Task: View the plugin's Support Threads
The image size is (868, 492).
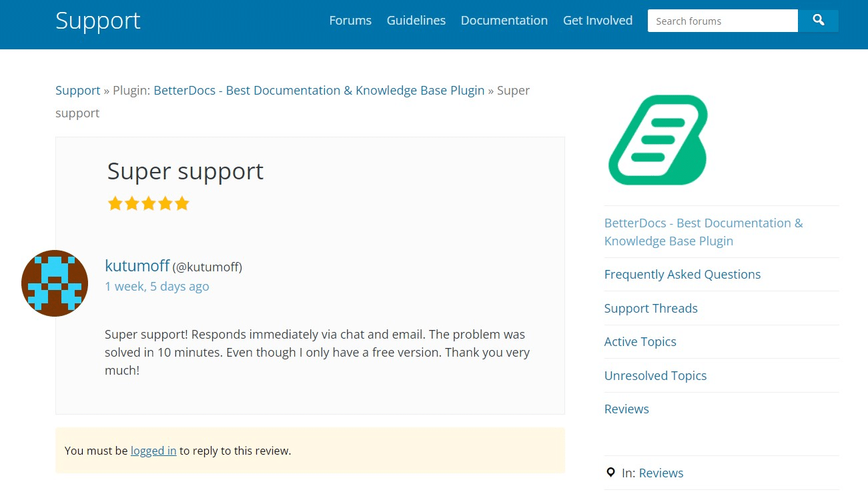Action: click(650, 308)
